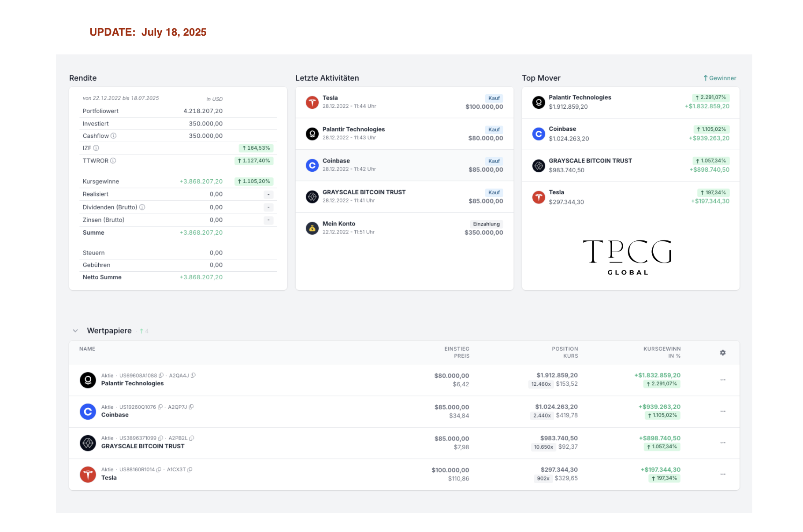Image resolution: width=803 pixels, height=532 pixels.
Task: Click the Tesla logo in Wertpapiere table
Action: coord(88,474)
